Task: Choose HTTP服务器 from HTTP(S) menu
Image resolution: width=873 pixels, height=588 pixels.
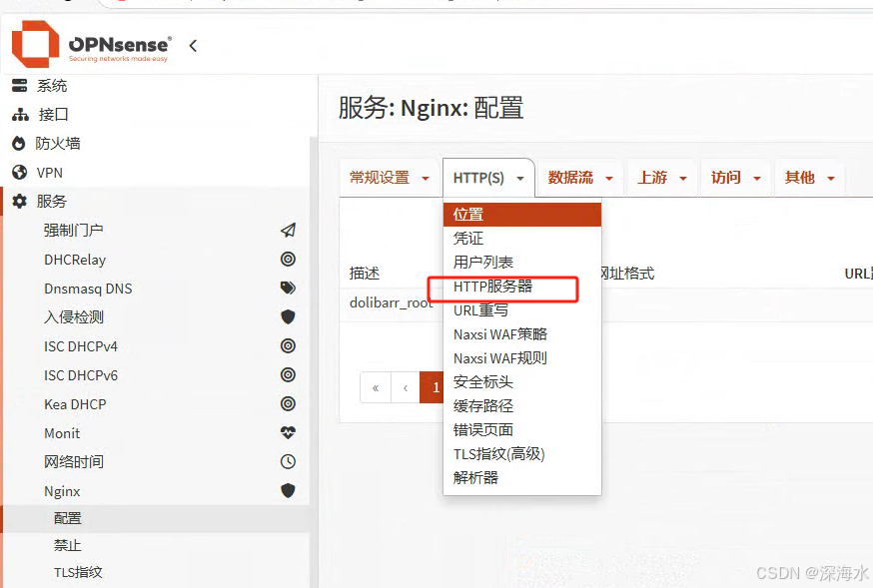Action: [x=522, y=287]
